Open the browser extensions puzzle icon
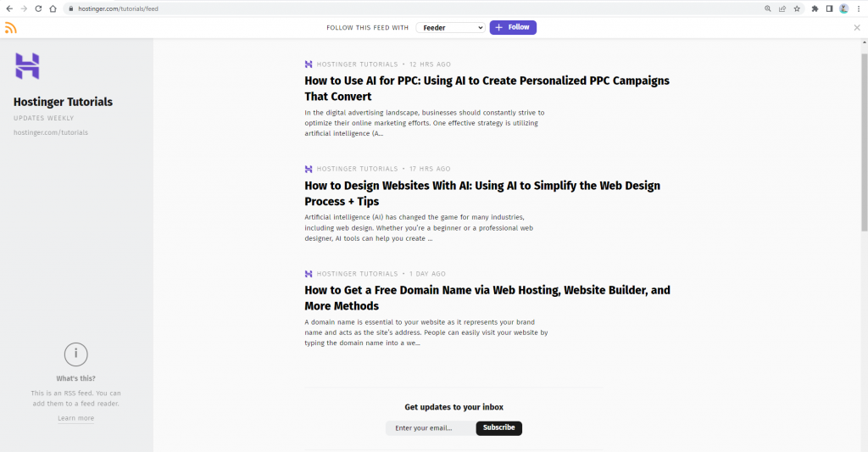The height and width of the screenshot is (452, 868). click(x=815, y=8)
